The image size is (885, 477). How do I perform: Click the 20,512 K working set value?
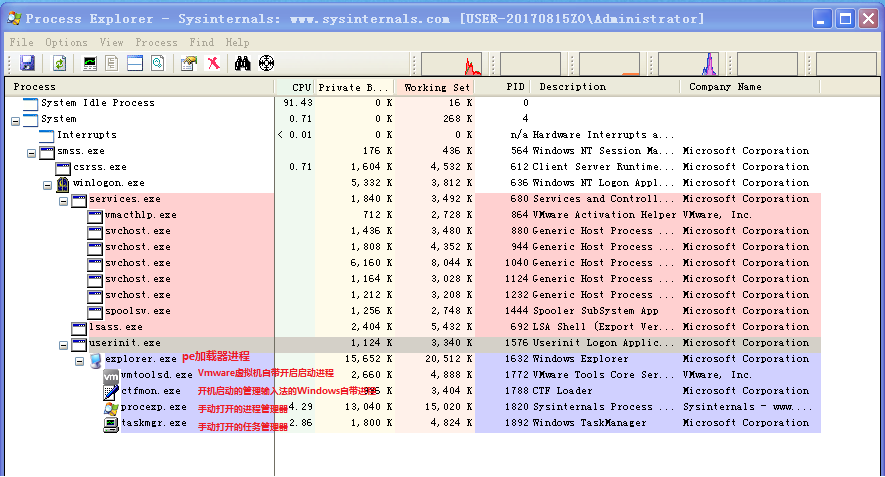448,359
